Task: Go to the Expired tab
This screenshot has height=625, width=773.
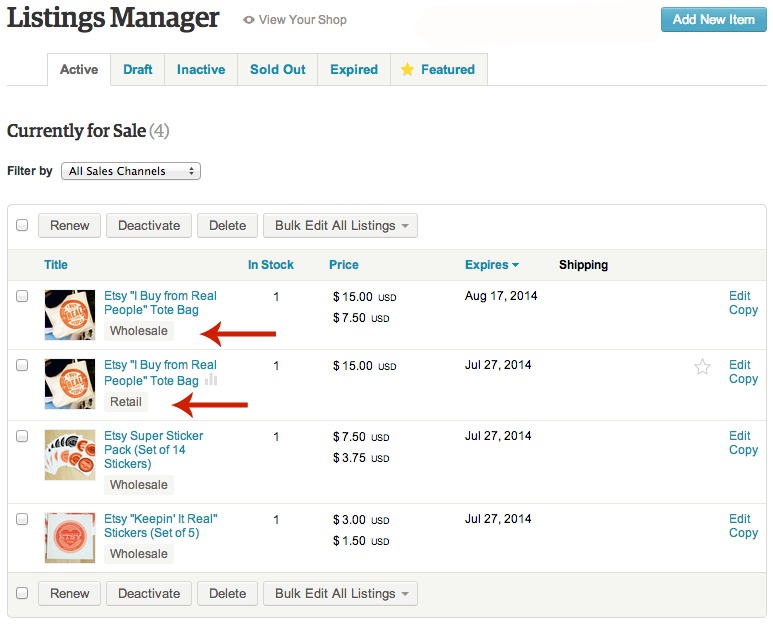Action: (x=354, y=69)
